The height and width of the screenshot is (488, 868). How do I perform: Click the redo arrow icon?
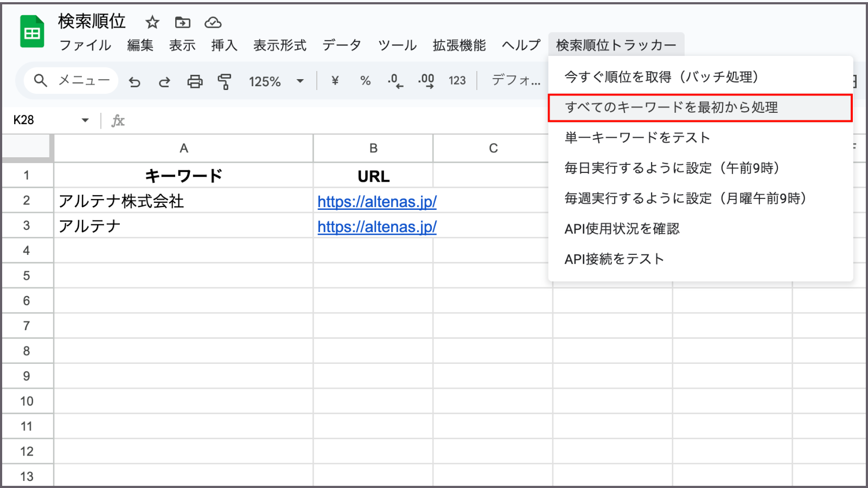(x=164, y=81)
